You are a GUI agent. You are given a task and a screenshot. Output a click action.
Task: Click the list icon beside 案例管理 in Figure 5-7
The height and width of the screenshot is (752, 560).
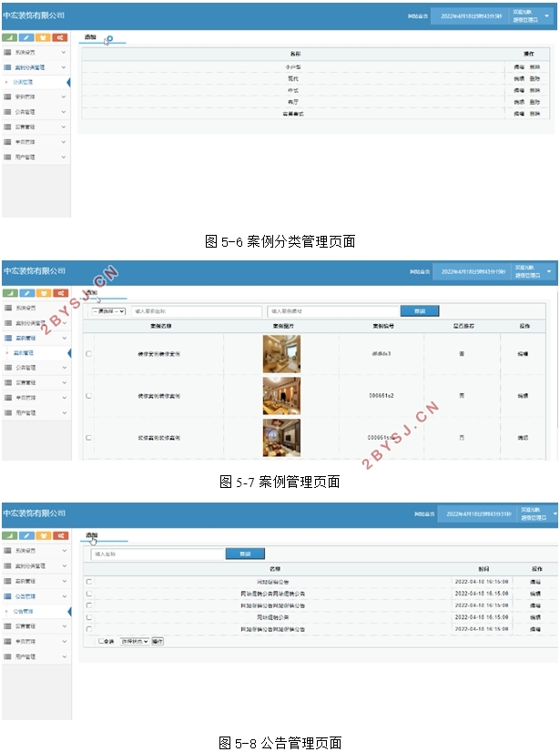click(x=7, y=338)
